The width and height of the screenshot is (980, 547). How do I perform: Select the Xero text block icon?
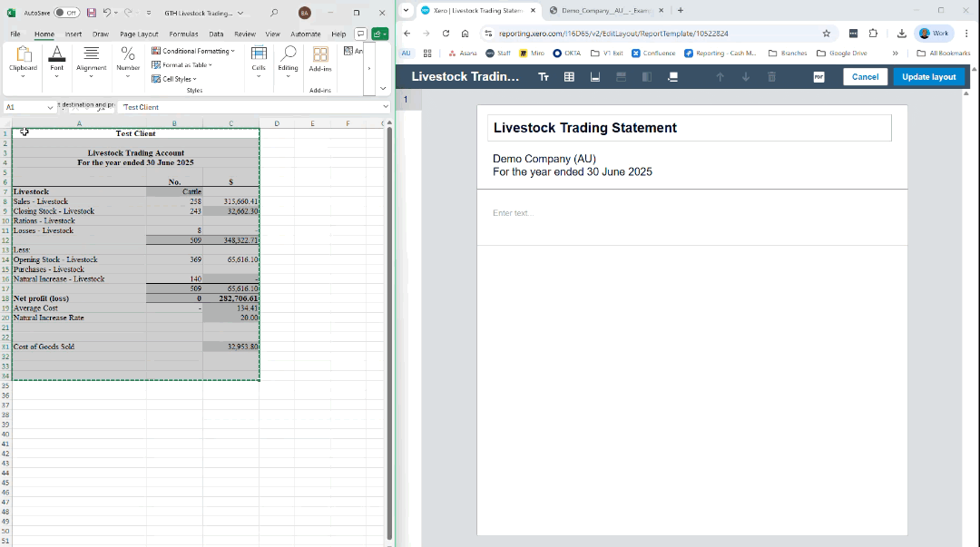coord(544,77)
